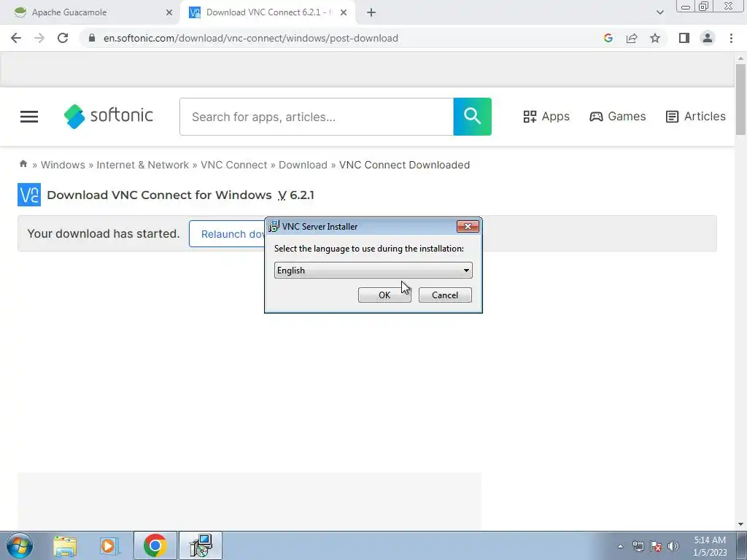Close the Apache Guacamole tab
Image resolution: width=747 pixels, height=560 pixels.
point(169,12)
